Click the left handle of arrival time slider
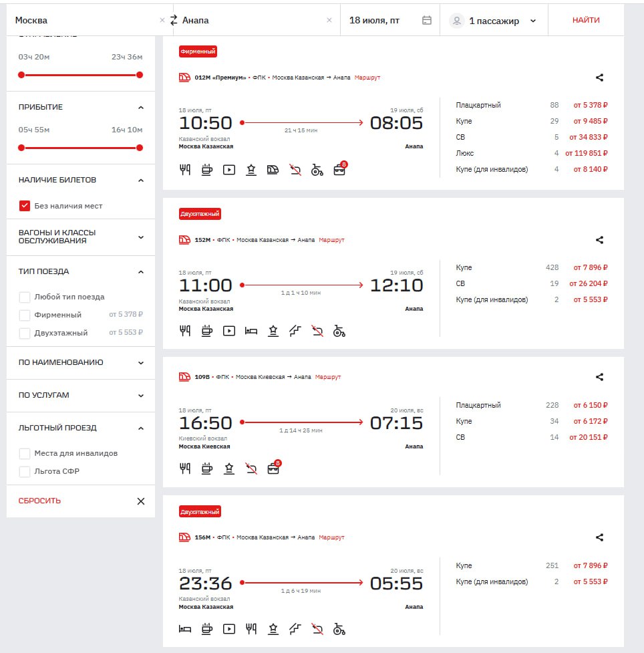Screen dimensions: 644x653 [x=21, y=148]
